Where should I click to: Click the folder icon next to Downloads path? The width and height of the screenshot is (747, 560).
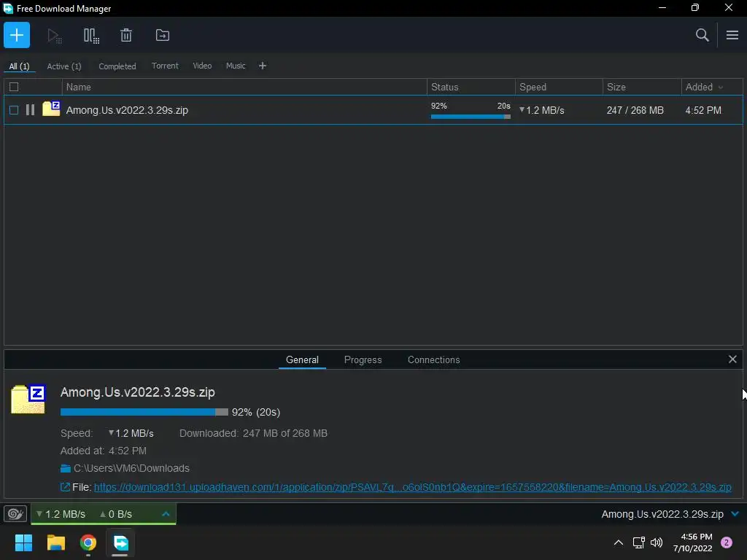click(65, 469)
